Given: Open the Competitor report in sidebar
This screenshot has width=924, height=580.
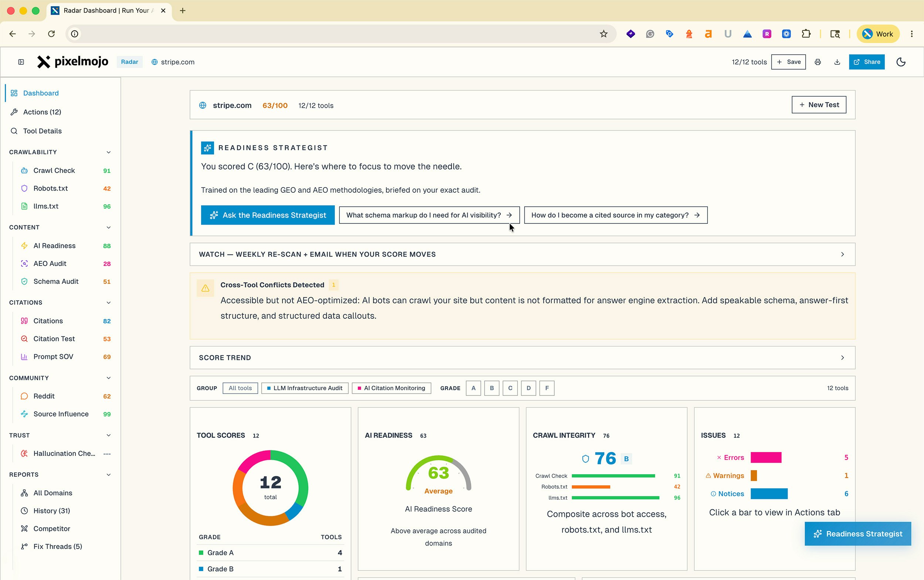Looking at the screenshot, I should click(x=65, y=529).
